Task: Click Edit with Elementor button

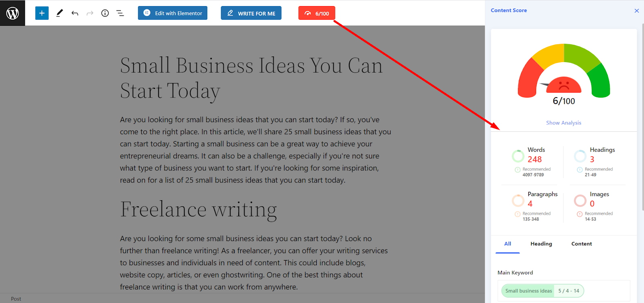Action: [173, 13]
